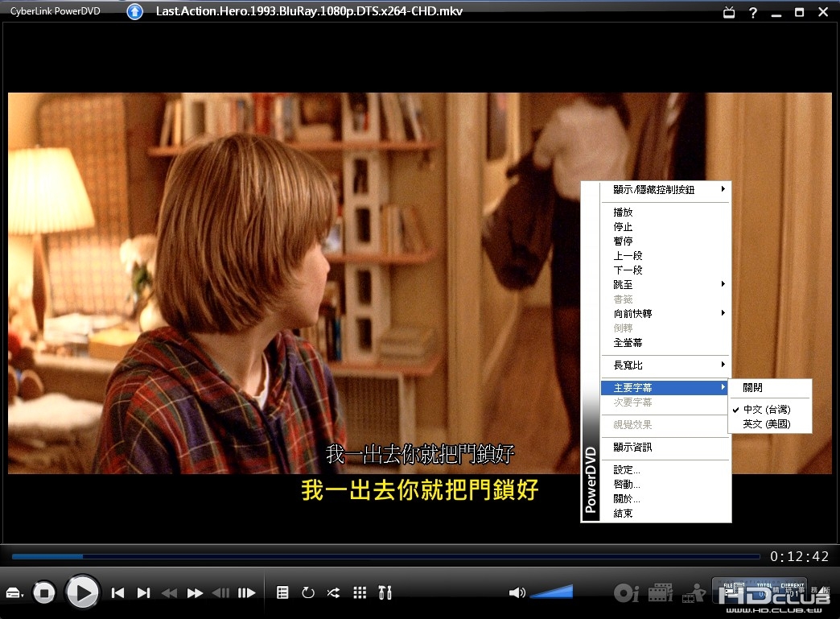Open the playlist menu icon
Screen dimensions: 840x619
pos(282,592)
